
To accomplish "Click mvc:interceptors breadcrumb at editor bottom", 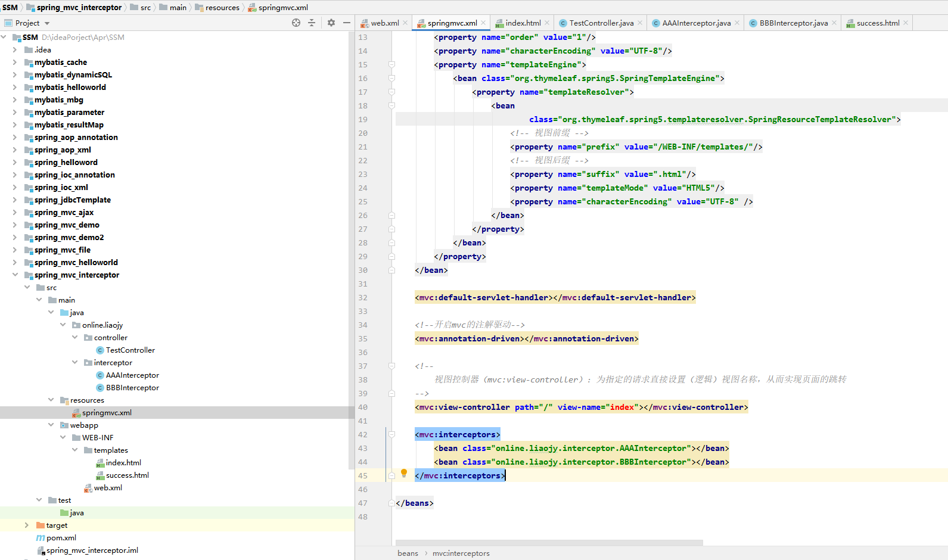I will coord(461,553).
